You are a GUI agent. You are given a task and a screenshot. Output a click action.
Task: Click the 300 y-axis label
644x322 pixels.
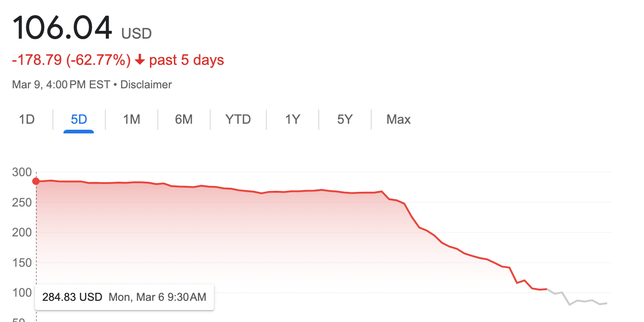pyautogui.click(x=22, y=172)
